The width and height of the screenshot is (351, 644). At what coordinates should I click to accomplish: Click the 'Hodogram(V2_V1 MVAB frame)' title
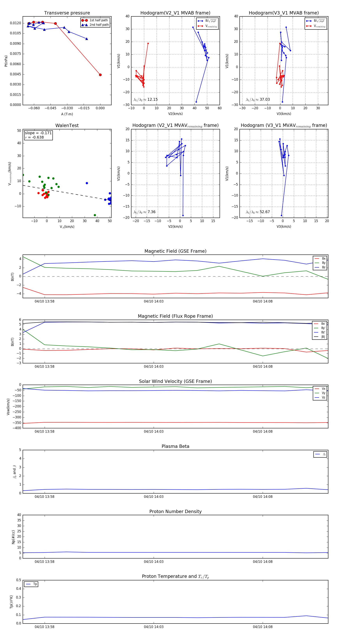175,13
